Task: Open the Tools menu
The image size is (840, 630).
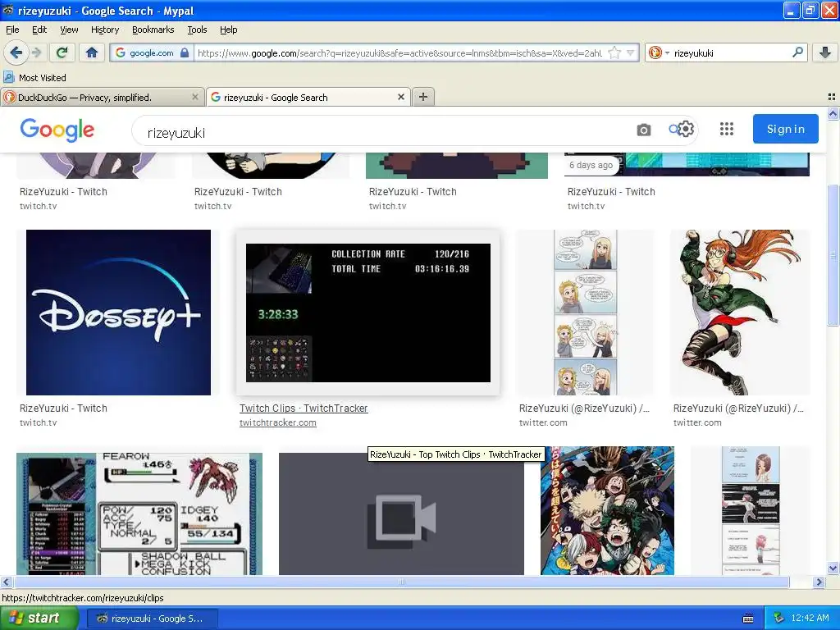Action: click(197, 30)
